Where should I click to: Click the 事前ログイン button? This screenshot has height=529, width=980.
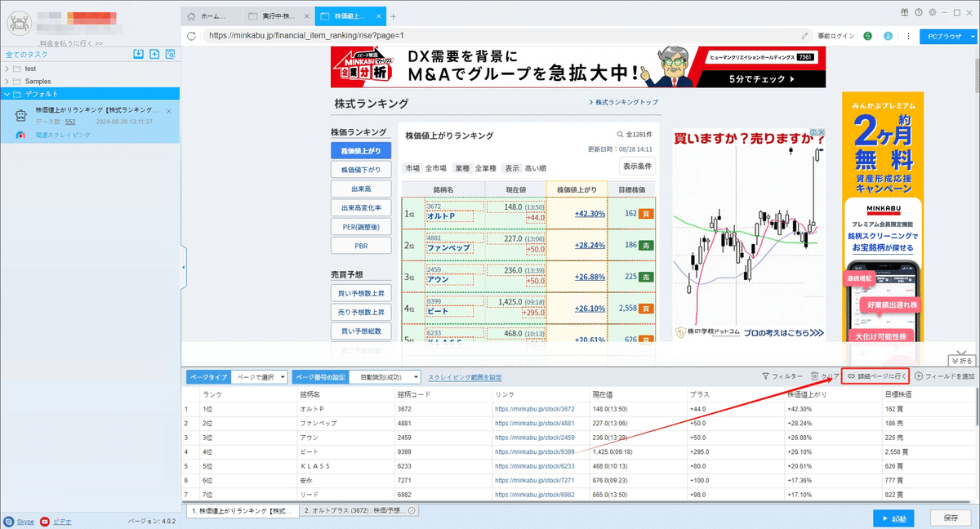click(836, 36)
